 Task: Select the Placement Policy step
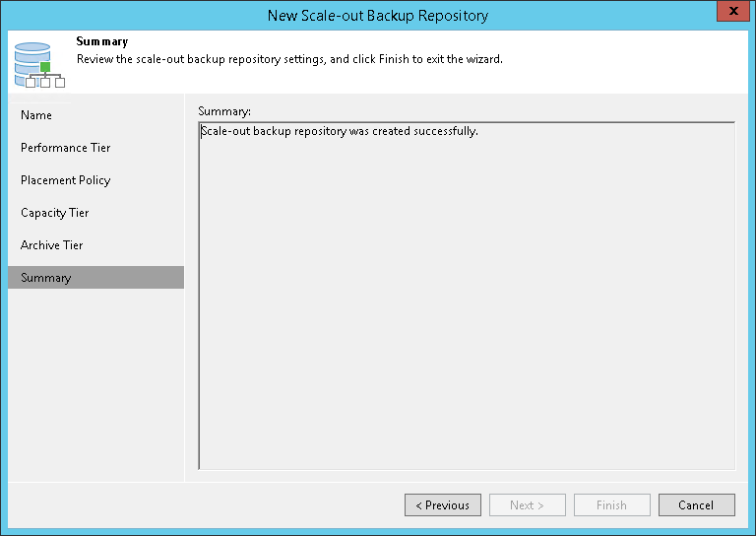coord(66,180)
